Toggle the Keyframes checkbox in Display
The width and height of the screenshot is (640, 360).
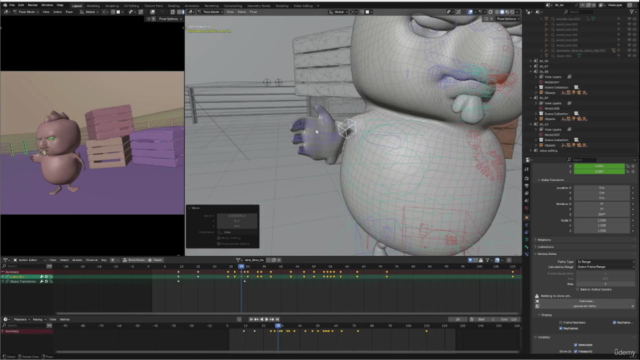coord(561,328)
